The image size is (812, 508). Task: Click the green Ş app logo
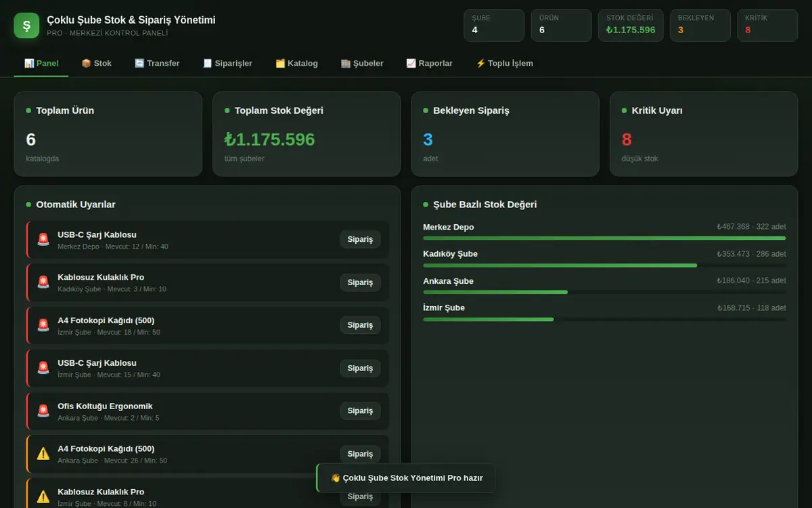[27, 26]
